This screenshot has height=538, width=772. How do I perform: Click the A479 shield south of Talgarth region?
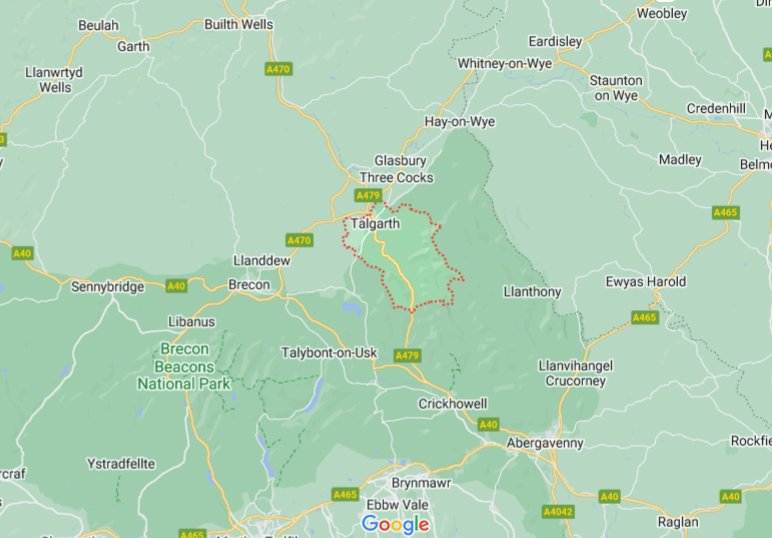(407, 355)
